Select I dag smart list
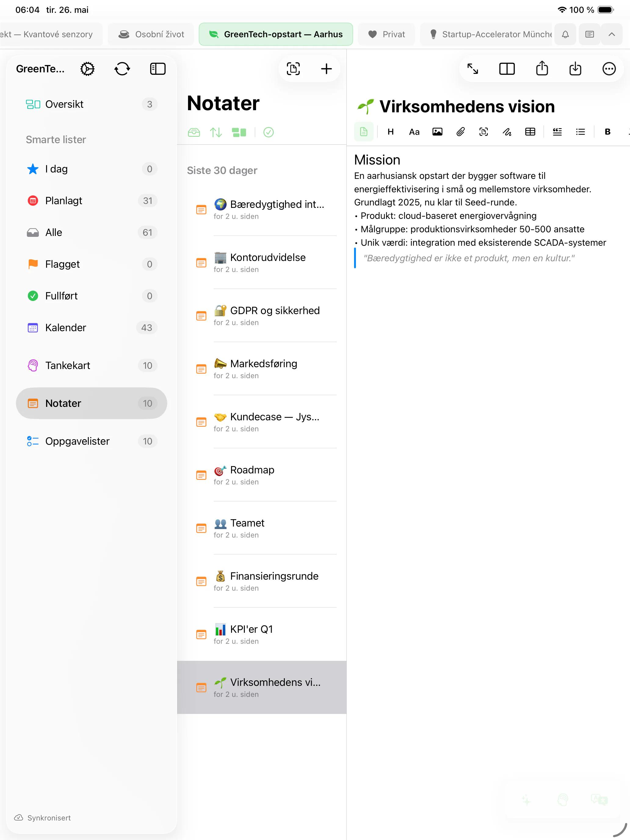This screenshot has height=840, width=630. pyautogui.click(x=92, y=169)
